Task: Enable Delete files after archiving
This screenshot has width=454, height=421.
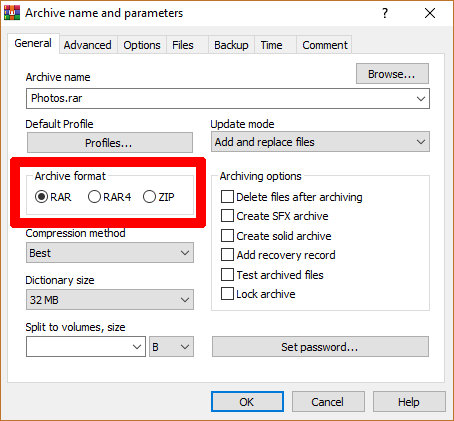Action: point(227,197)
